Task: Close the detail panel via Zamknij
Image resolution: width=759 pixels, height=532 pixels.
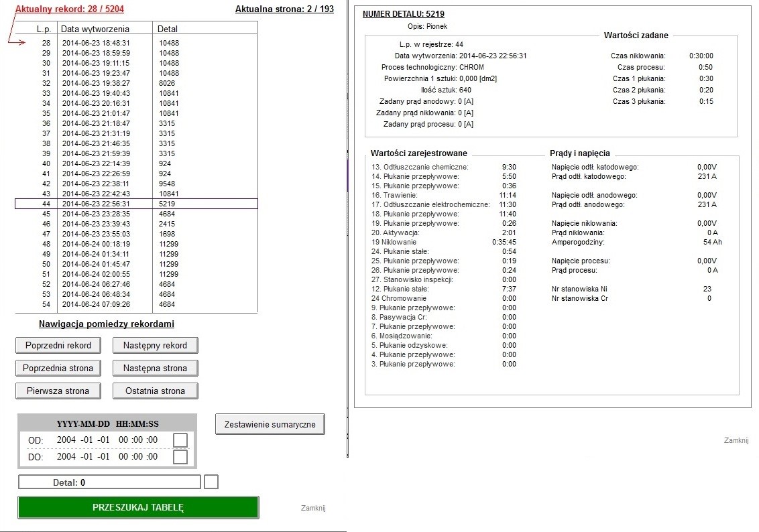Action: [736, 440]
